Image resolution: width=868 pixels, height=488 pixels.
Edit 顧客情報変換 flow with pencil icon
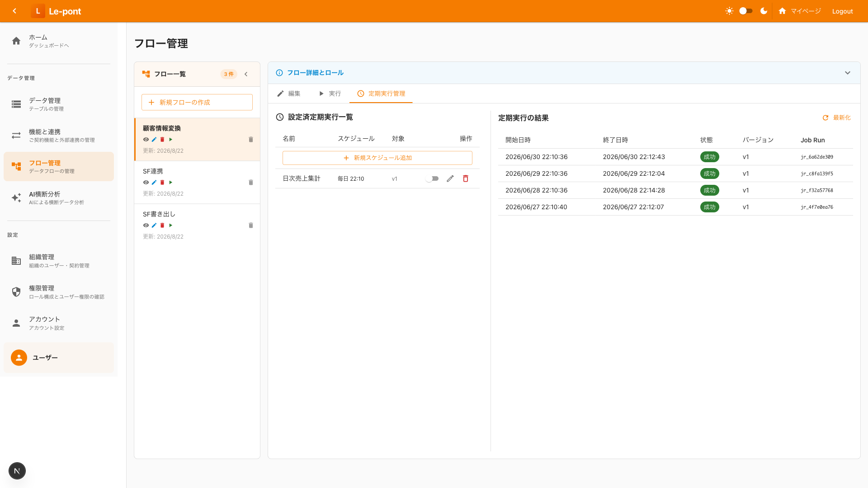(154, 140)
